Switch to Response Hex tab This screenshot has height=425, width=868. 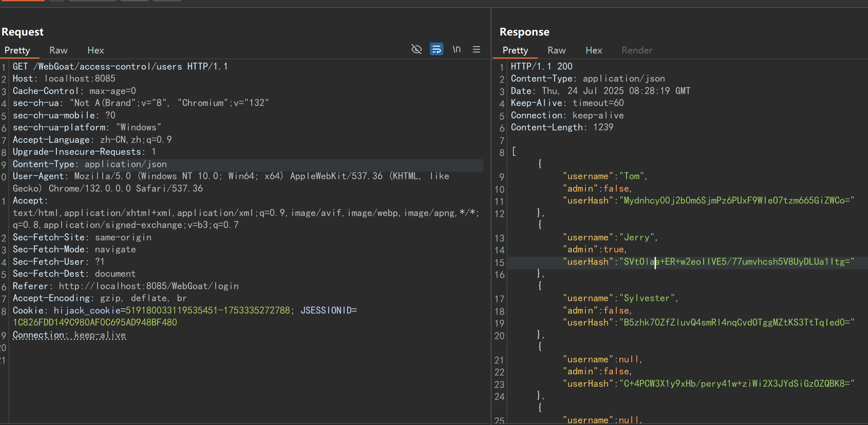[x=594, y=51]
